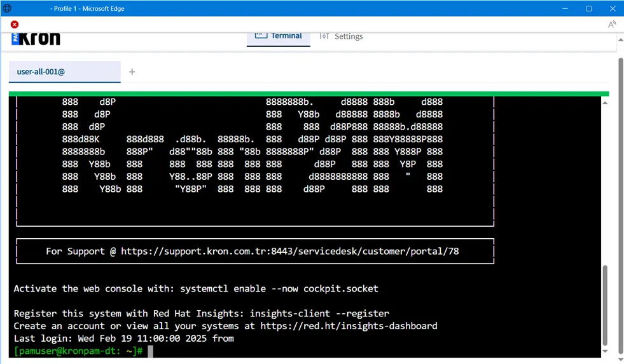This screenshot has height=364, width=624.
Task: Maximize the Microsoft Edge window
Action: (589, 8)
